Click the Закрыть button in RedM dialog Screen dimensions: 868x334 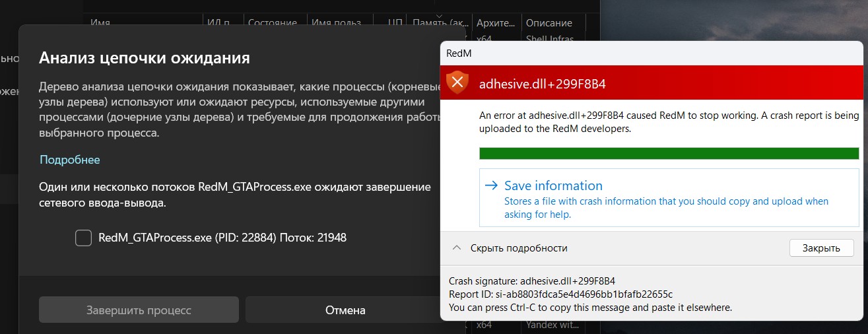coord(821,248)
